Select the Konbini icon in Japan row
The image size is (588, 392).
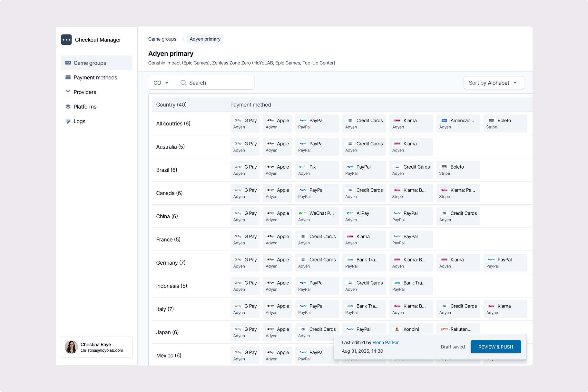(397, 329)
